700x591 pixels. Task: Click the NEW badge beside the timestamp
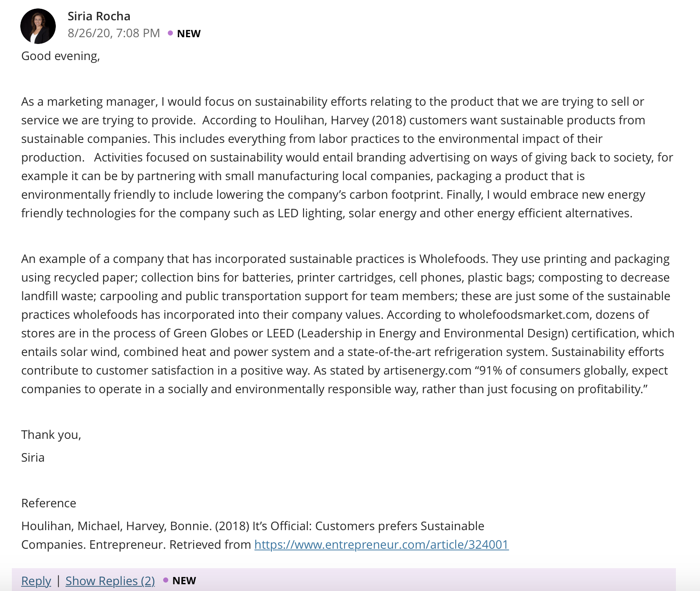tap(189, 33)
